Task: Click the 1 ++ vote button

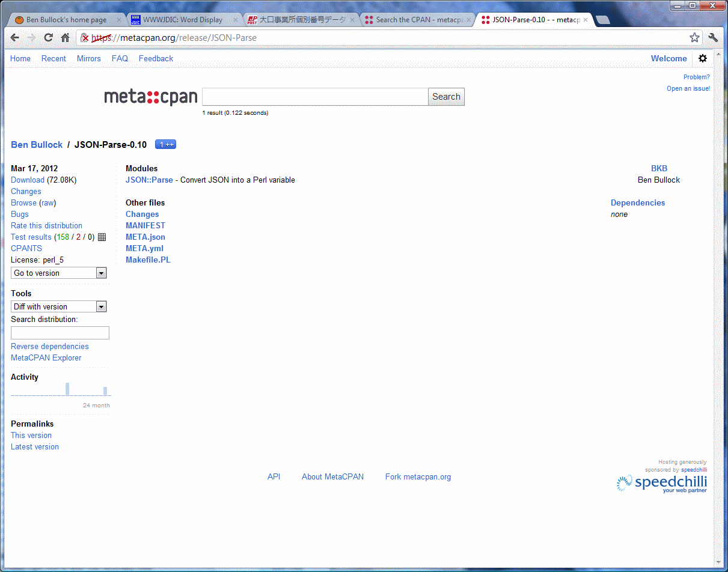Action: 165,144
